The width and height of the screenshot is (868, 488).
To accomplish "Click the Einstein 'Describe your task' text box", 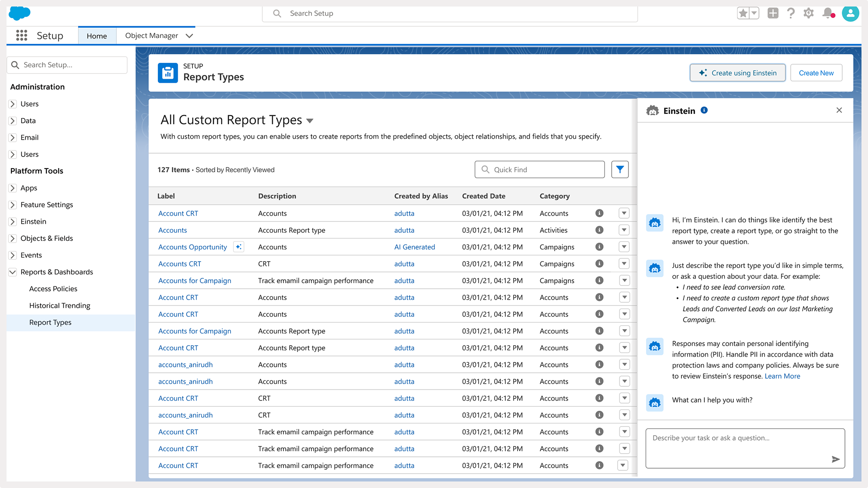I will tap(745, 448).
